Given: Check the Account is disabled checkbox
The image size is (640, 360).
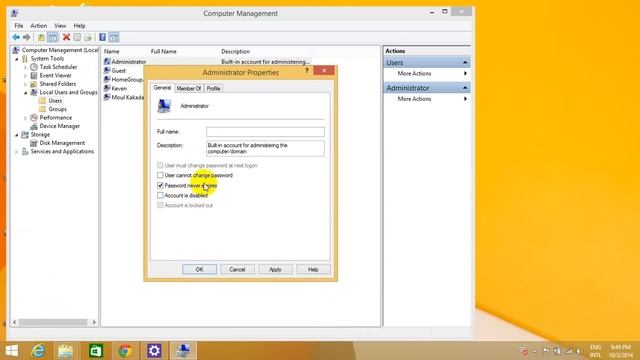Looking at the screenshot, I should coord(160,196).
